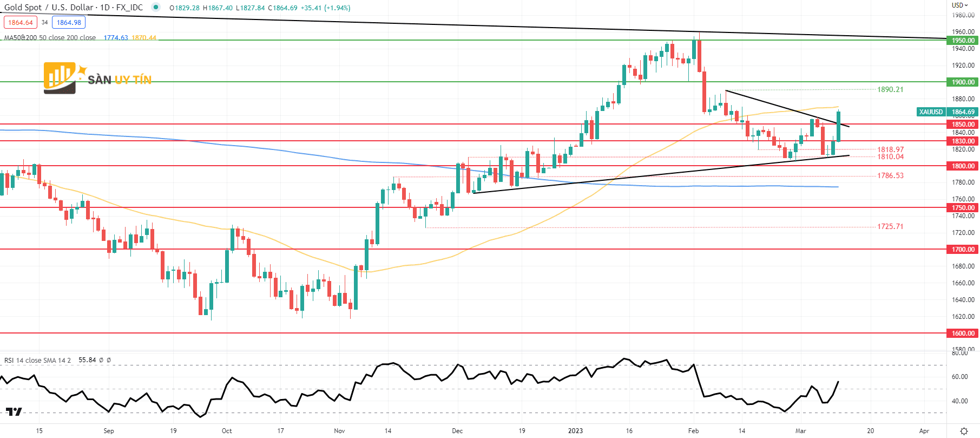980x438 pixels.
Task: Click the green market status dot
Action: click(x=156, y=8)
